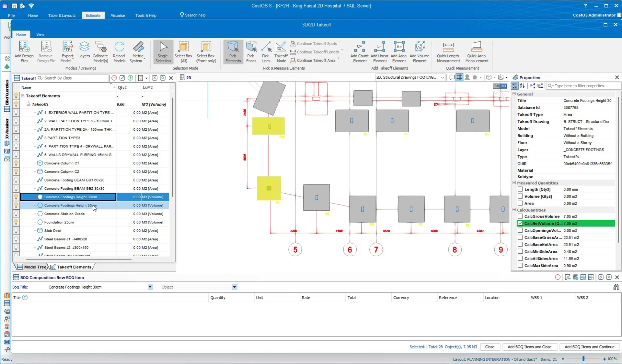This screenshot has width=622, height=364.
Task: Open the 2D Structural Drawings FOOTING dropdown
Action: click(442, 77)
